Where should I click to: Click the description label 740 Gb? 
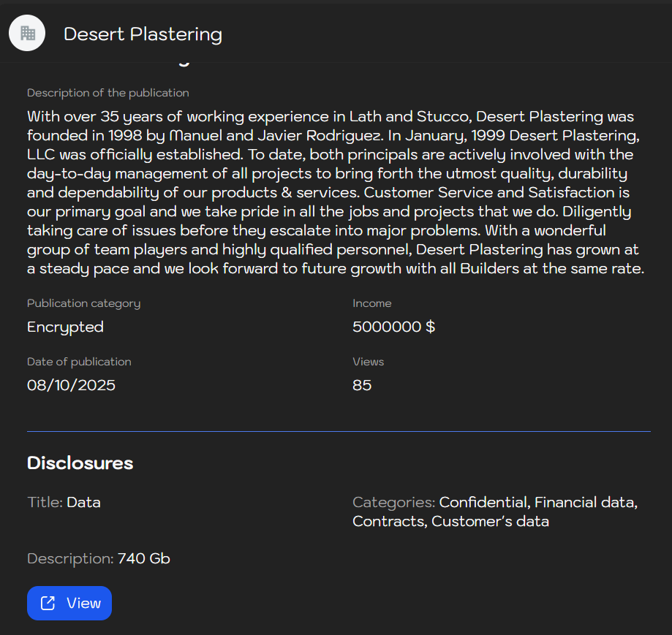tap(143, 558)
